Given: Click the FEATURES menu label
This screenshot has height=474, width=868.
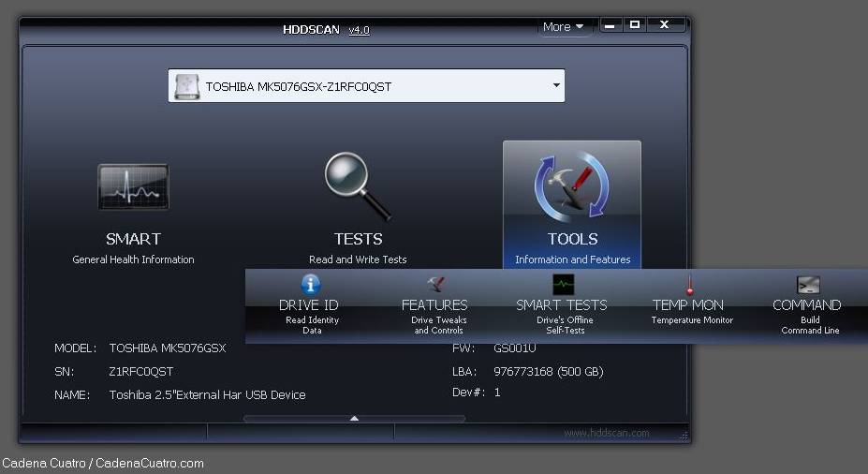Looking at the screenshot, I should tap(434, 305).
